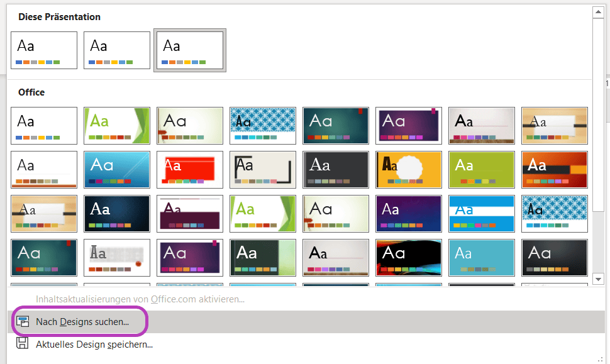The height and width of the screenshot is (364, 610).
Task: Choose "Aktuelles Design speichern..." from the list
Action: (94, 344)
